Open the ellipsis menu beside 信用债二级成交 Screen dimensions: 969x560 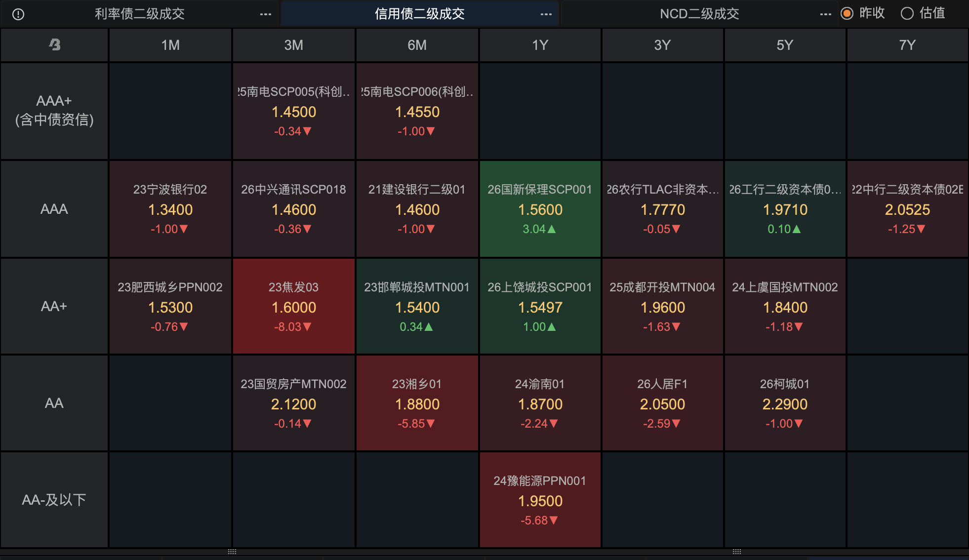tap(546, 14)
